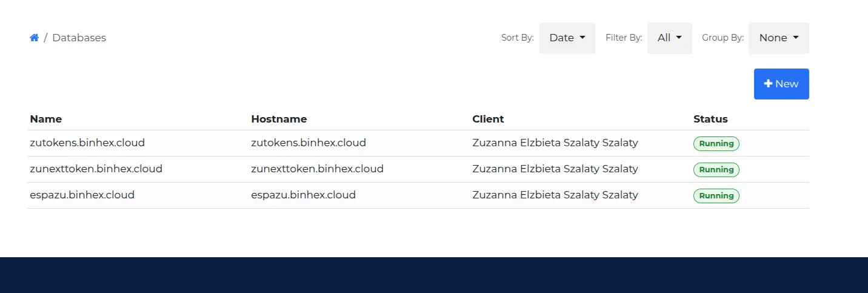Viewport: 868px width, 293px height.
Task: Click Running badge for zutokens row
Action: [716, 144]
